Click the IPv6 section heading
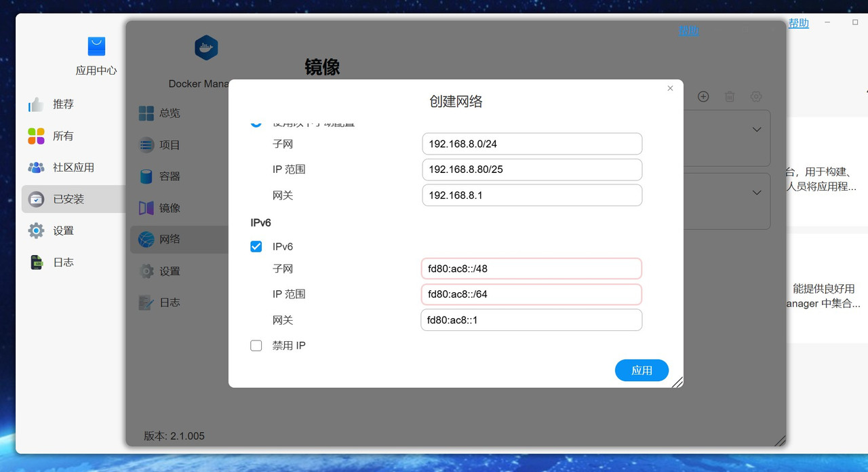868x472 pixels. point(261,222)
